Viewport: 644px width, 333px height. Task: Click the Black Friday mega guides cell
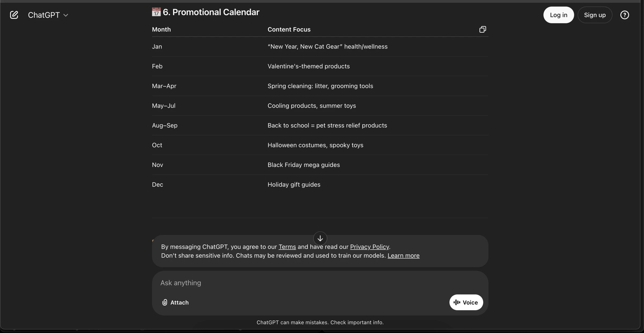(303, 165)
